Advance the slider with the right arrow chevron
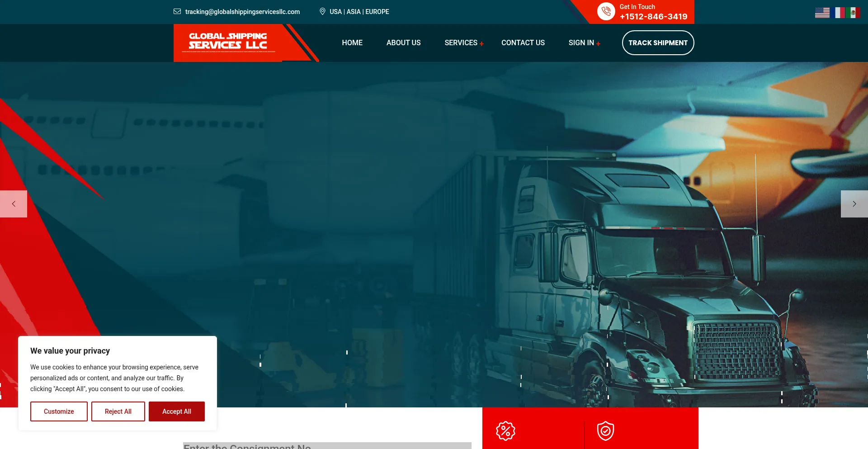Screen dimensions: 868x449 click(854, 203)
